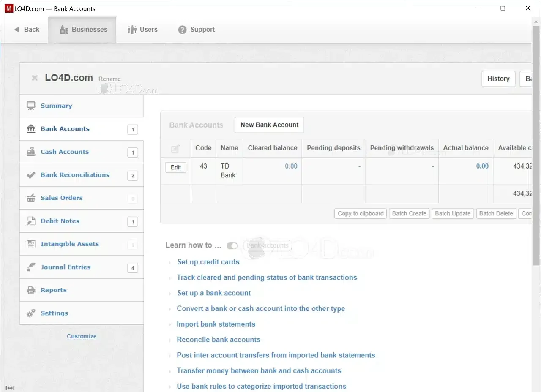Select the Bank Accounts bank icon
The width and height of the screenshot is (541, 392).
point(30,128)
